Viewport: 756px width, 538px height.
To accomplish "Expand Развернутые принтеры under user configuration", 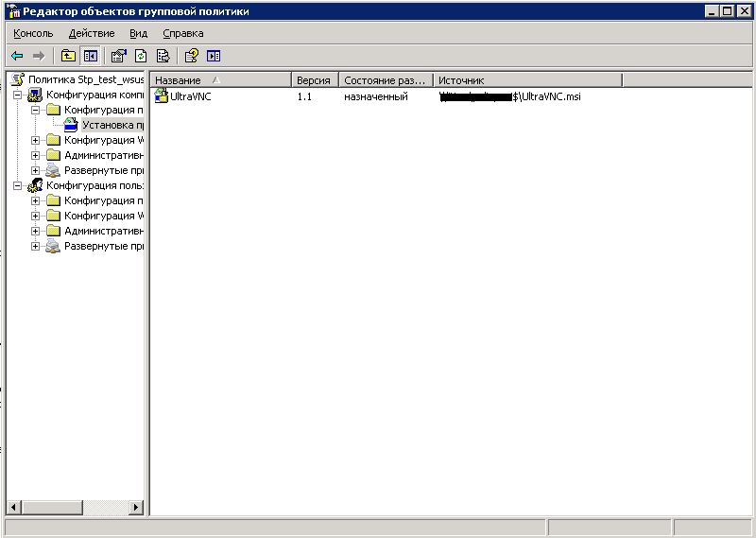I will (35, 246).
